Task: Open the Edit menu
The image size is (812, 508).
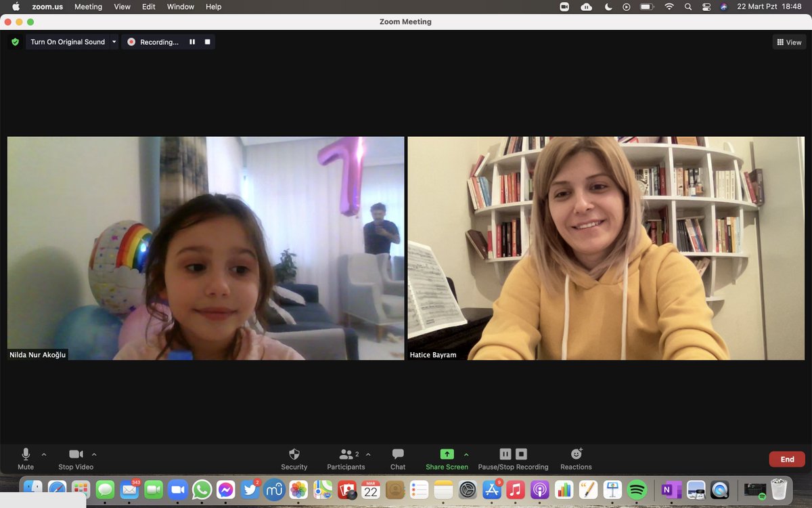Action: point(149,7)
